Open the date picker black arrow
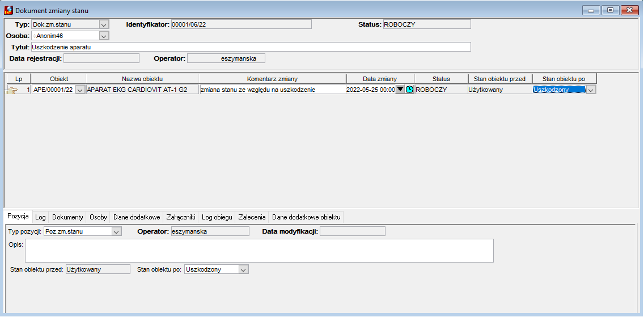The image size is (644, 317). tap(400, 90)
